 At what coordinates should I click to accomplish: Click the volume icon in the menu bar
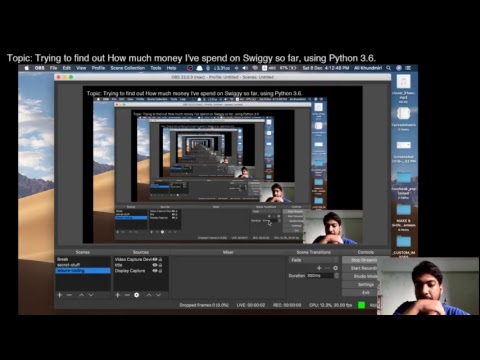point(245,68)
